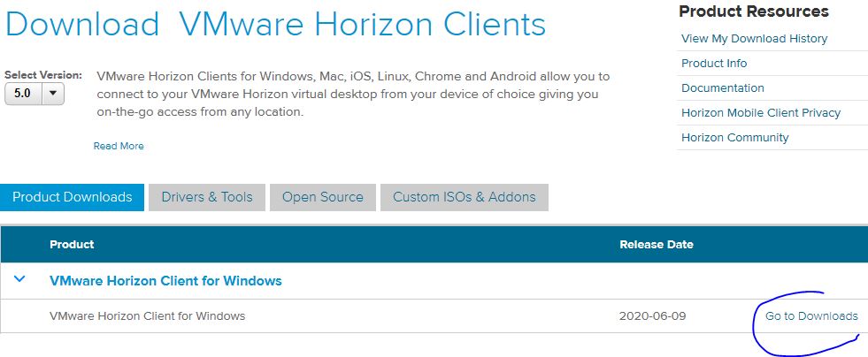Expand description with Read More link
Image resolution: width=868 pixels, height=357 pixels.
click(119, 146)
